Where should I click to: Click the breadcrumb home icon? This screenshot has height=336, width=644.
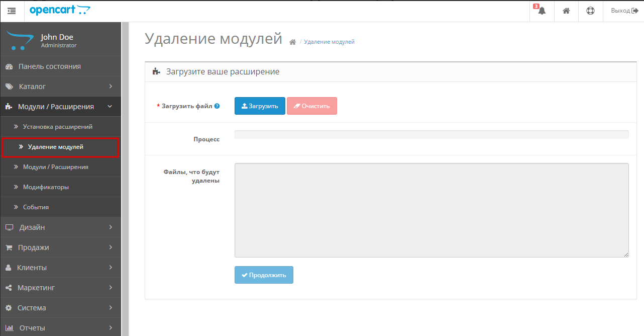tap(292, 42)
